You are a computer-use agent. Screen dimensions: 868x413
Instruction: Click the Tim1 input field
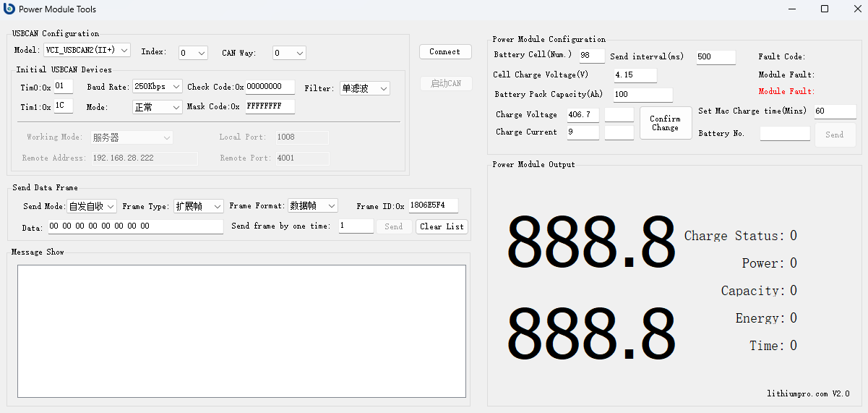point(64,106)
